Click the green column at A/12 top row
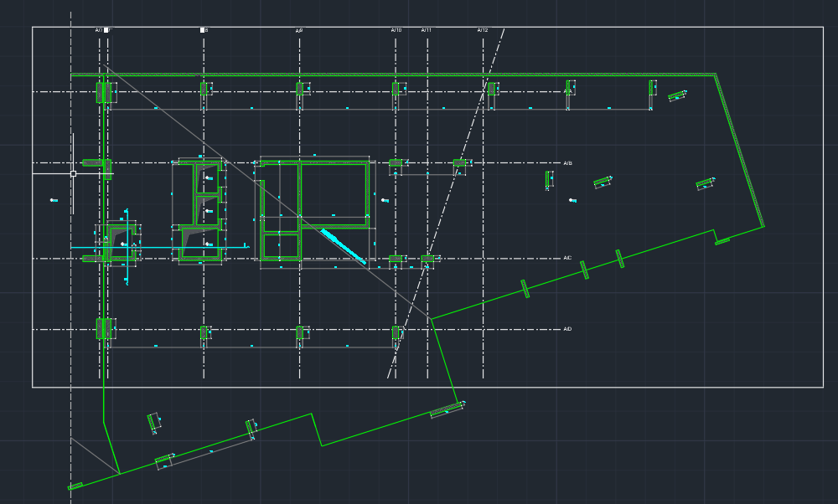Image resolution: width=838 pixels, height=504 pixels. (491, 89)
